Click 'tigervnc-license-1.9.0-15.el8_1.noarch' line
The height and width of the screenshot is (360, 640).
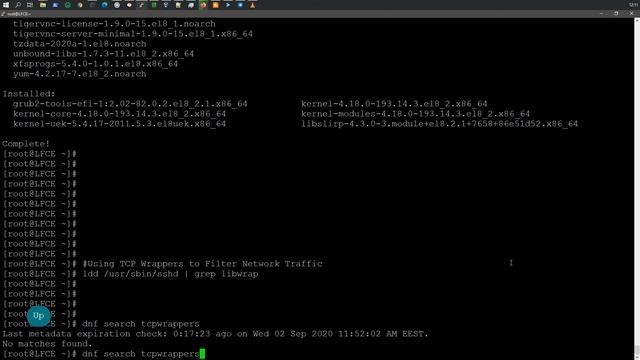click(x=114, y=24)
